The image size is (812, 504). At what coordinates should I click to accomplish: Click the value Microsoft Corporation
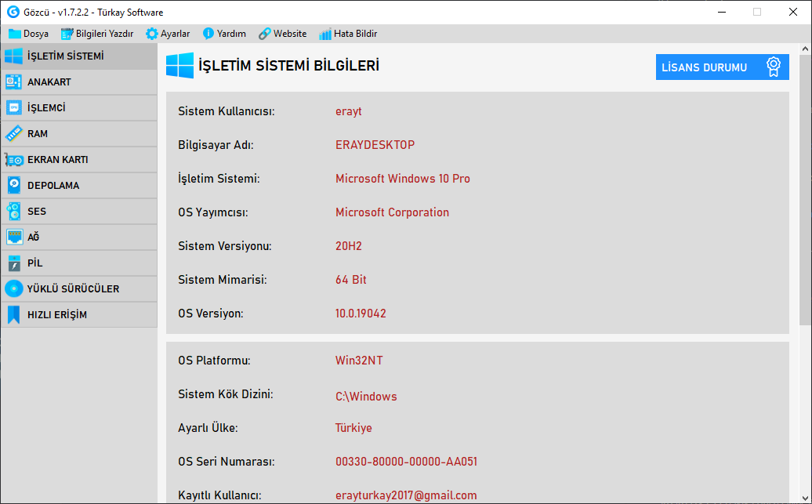coord(392,212)
